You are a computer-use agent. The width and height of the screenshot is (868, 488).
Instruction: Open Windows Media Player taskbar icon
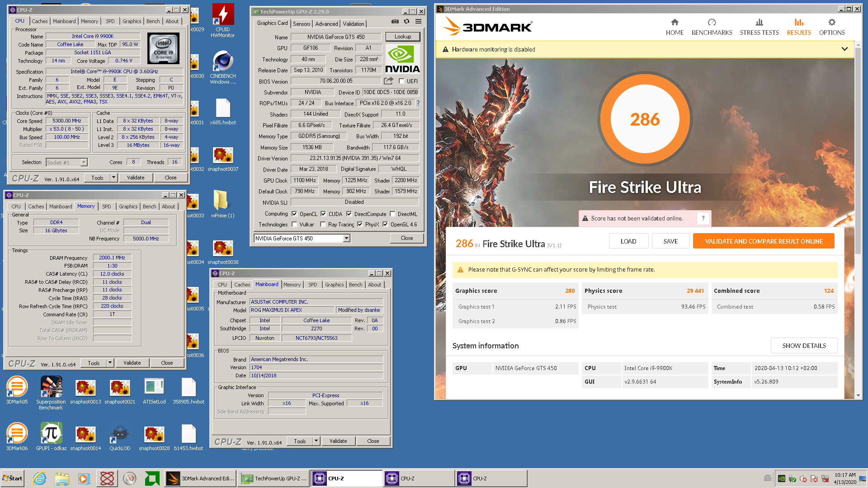point(84,479)
